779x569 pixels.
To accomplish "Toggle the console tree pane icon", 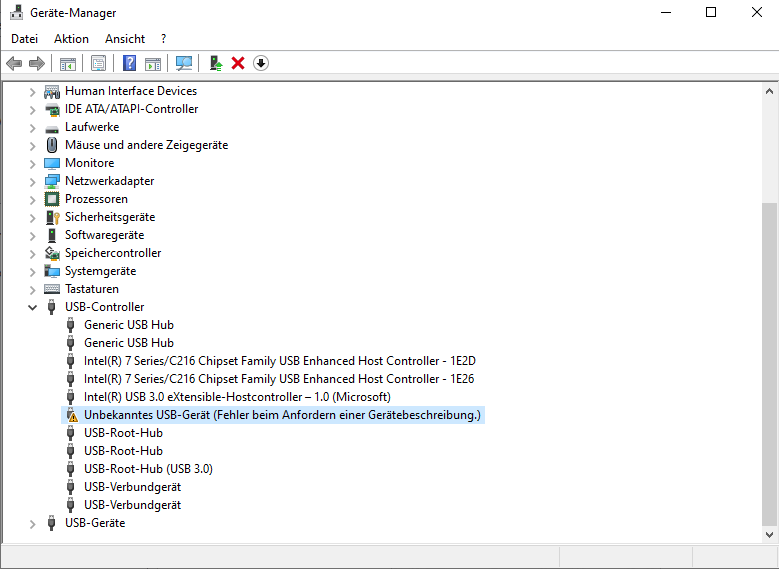I will point(68,64).
